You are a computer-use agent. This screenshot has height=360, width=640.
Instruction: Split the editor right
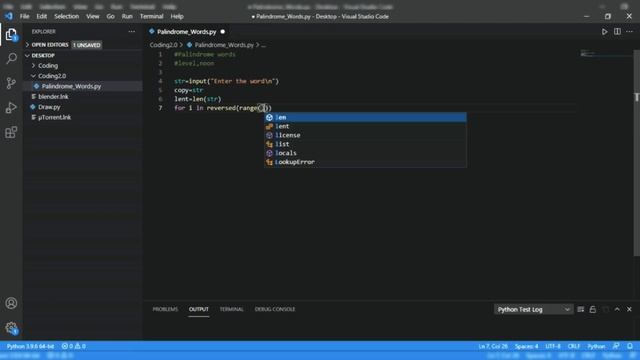click(x=617, y=31)
